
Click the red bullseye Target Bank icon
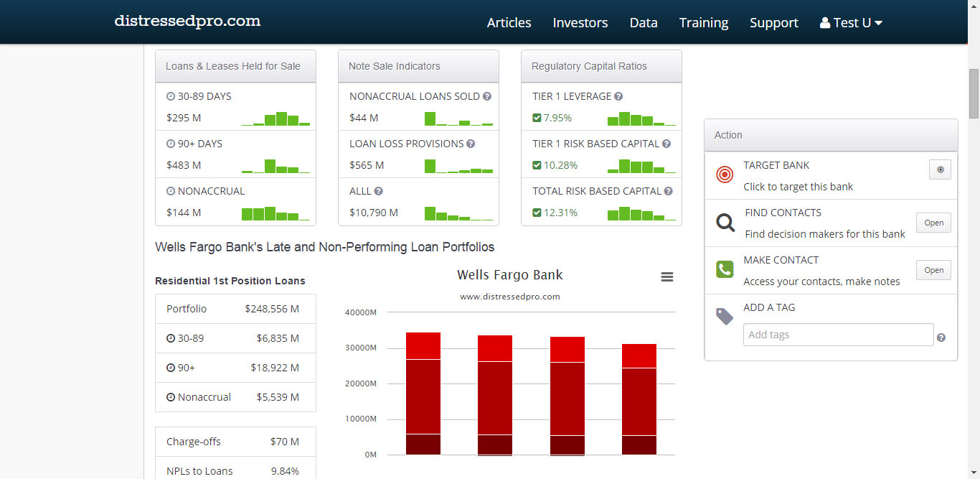click(725, 175)
